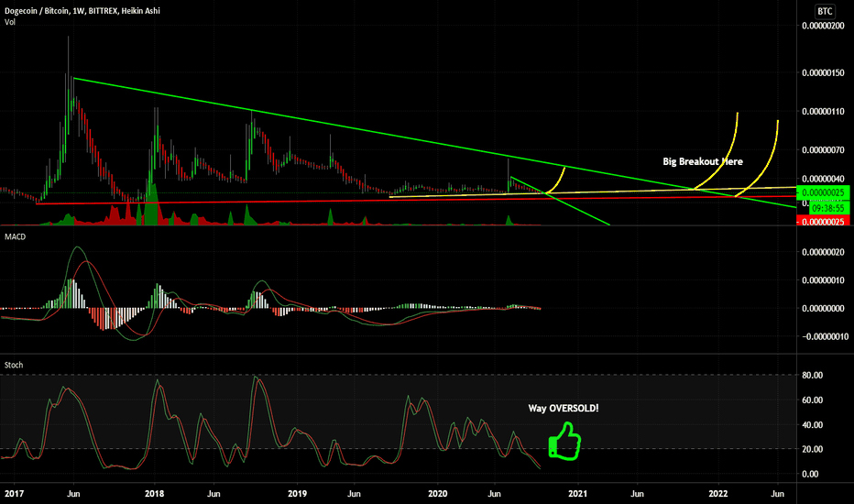Click the 2021 time axis label
Viewport: 854px width, 504px height.
coord(577,494)
